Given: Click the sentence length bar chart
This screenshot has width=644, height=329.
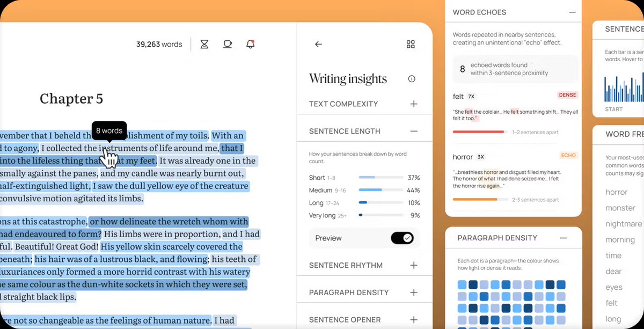Looking at the screenshot, I should (624, 89).
